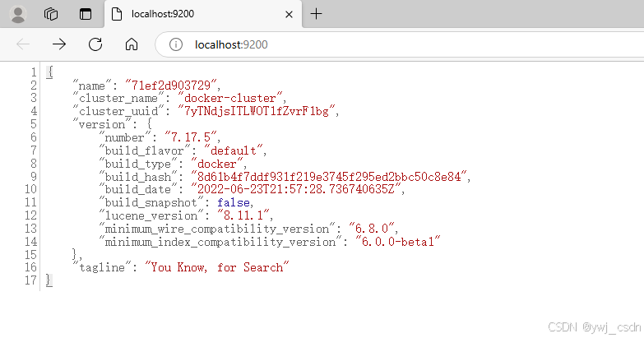The width and height of the screenshot is (644, 338).
Task: Click the build_snapshot value false
Action: [234, 202]
